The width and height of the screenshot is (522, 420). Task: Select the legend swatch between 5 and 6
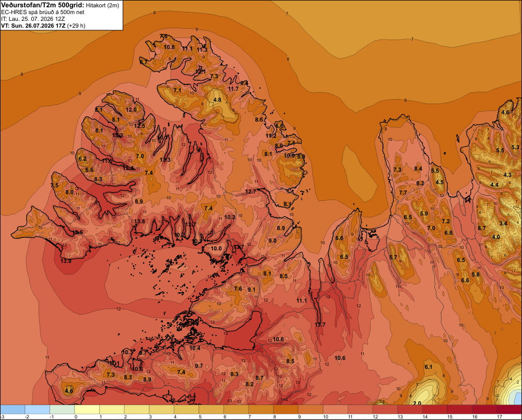pos(211,410)
